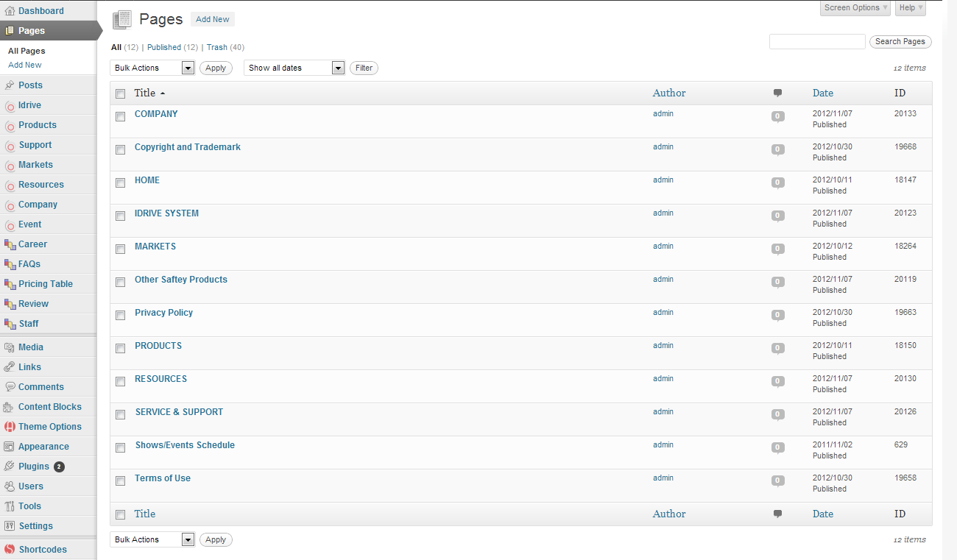Click the Users icon
This screenshot has width=957, height=560.
click(x=10, y=486)
